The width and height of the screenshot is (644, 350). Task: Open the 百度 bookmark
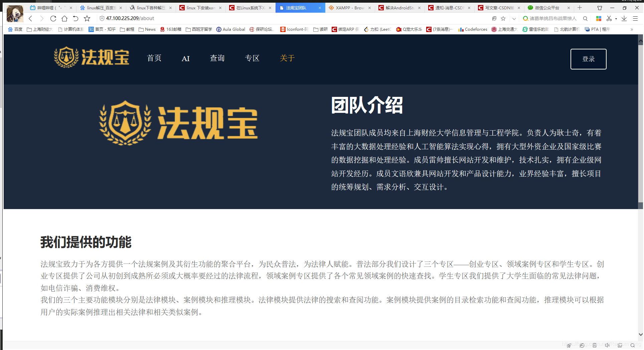coord(15,29)
